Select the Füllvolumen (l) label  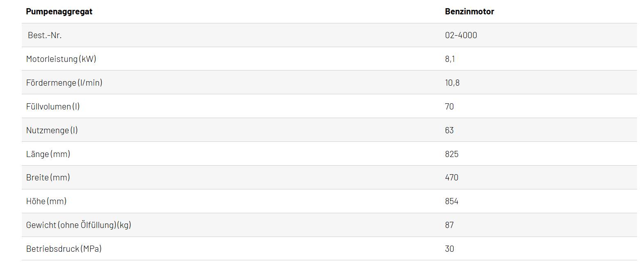tap(53, 107)
